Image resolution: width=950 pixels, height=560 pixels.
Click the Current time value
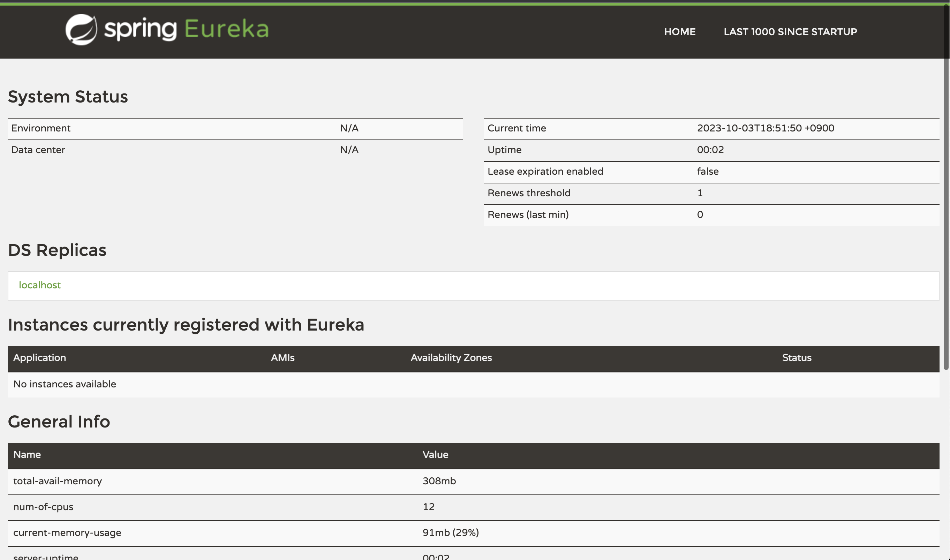pos(765,128)
